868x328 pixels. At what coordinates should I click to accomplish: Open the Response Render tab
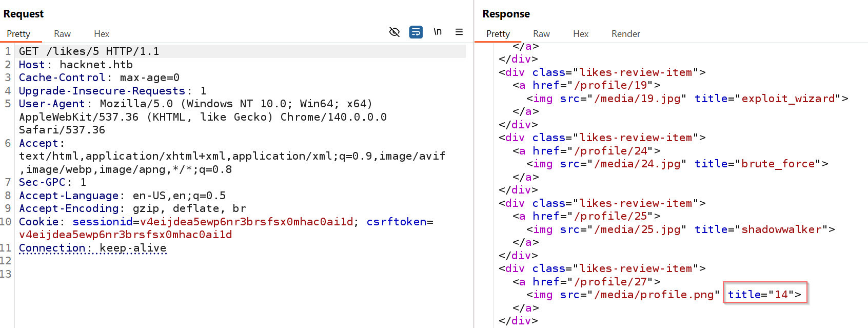coord(625,34)
